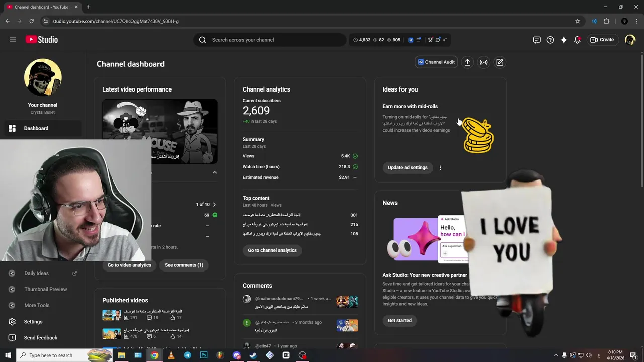
Task: Open Steam from the taskbar
Action: point(253,355)
